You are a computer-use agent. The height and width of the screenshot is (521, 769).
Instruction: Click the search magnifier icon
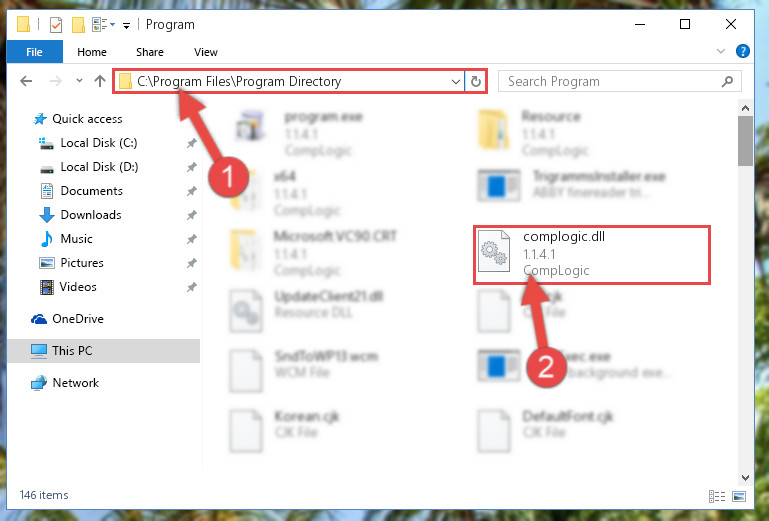pyautogui.click(x=727, y=81)
